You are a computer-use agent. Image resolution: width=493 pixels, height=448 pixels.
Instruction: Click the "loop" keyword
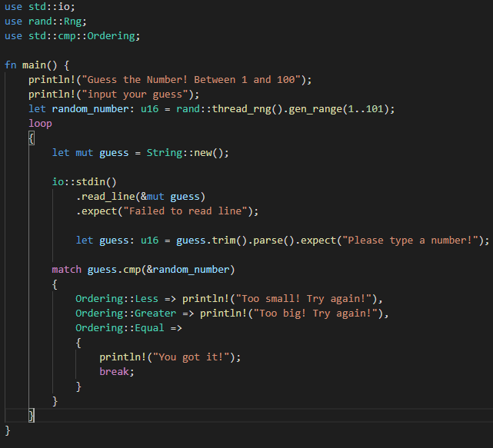tap(40, 124)
